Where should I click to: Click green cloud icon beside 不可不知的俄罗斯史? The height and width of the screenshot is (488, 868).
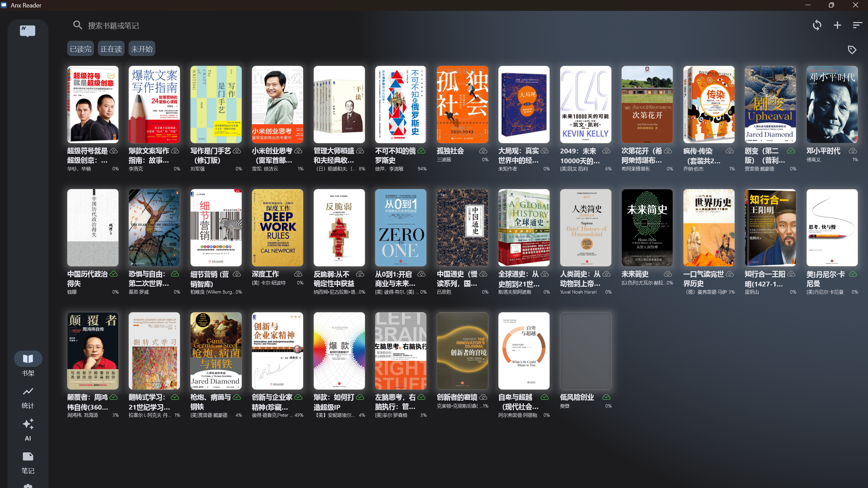[x=422, y=150]
